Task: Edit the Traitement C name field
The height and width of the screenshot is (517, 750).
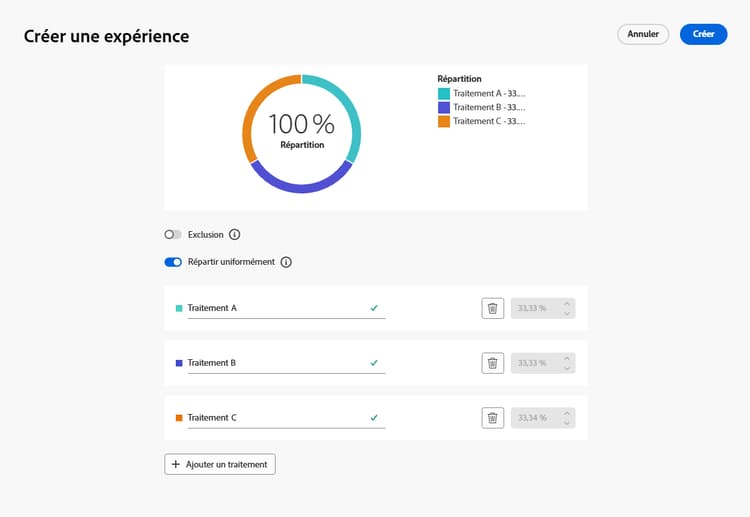Action: pos(286,418)
